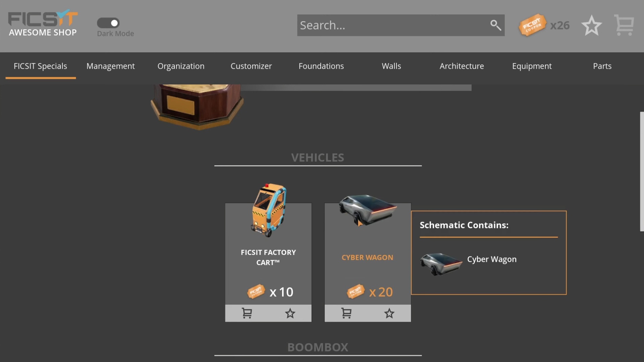Click the star/favorites icon in top-right
This screenshot has height=362, width=644.
click(591, 25)
